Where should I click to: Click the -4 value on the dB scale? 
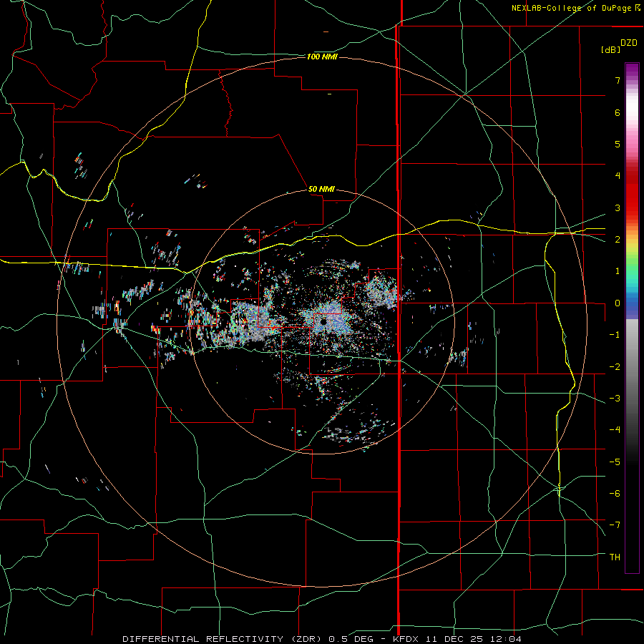click(x=615, y=430)
